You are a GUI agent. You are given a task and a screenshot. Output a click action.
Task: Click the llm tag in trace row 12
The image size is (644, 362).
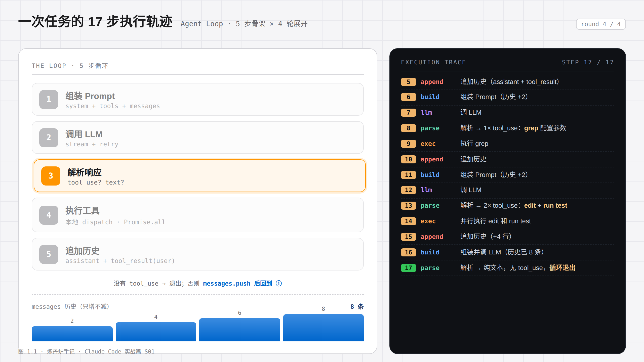point(426,190)
